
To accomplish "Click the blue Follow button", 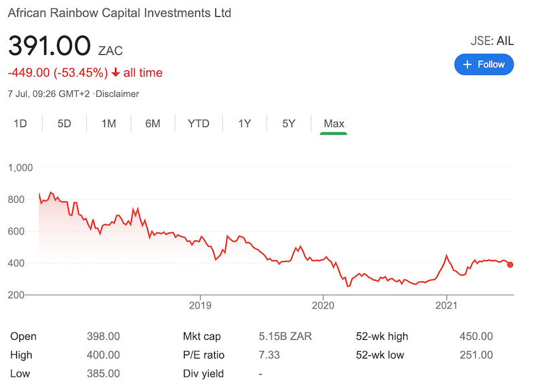I will click(x=484, y=64).
